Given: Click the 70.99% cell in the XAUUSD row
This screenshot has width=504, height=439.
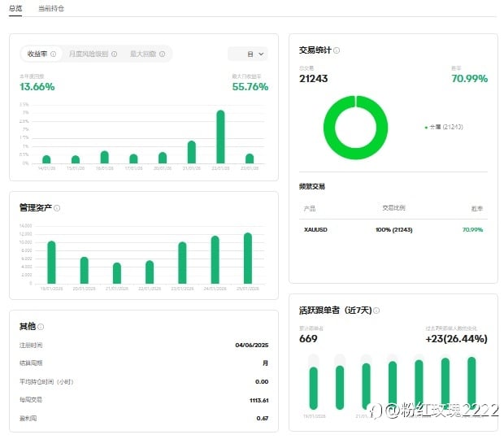Looking at the screenshot, I should pos(472,230).
